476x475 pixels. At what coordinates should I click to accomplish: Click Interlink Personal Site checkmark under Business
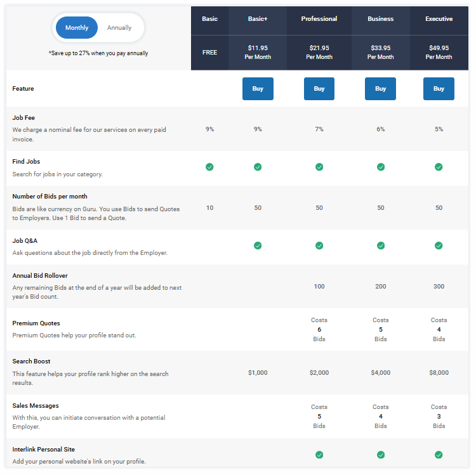(381, 455)
